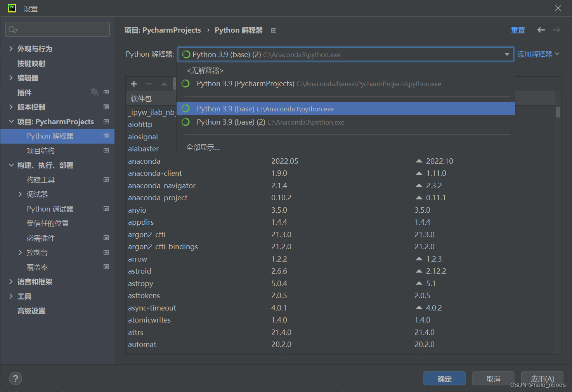Screen dimensions: 572x392
Task: Select the argon2-cffi package row
Action: [x=340, y=234]
